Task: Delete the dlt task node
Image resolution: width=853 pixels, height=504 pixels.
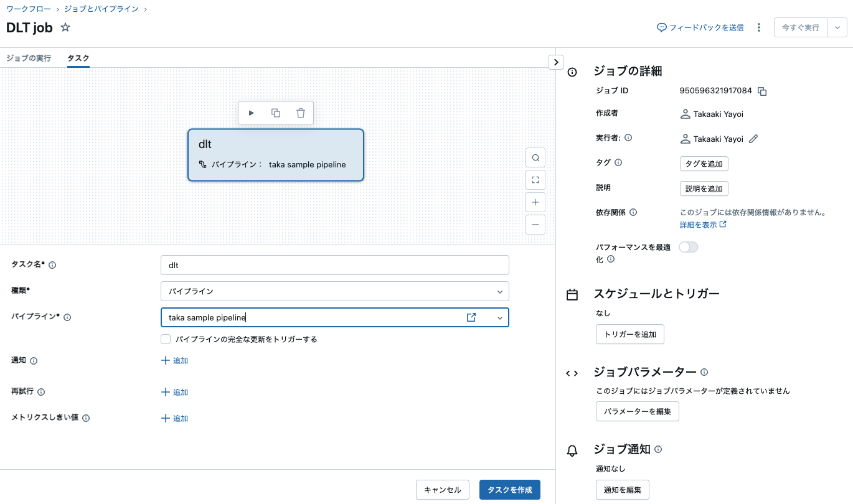Action: coord(300,113)
